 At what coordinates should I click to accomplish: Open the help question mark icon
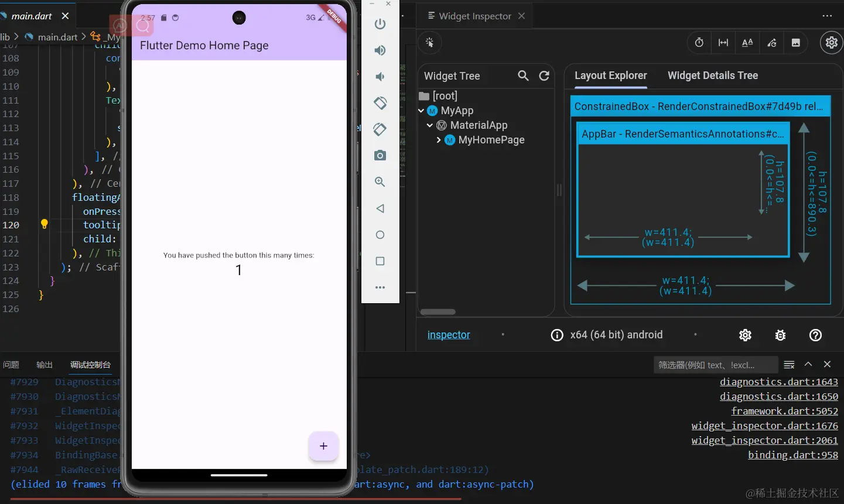[815, 335]
